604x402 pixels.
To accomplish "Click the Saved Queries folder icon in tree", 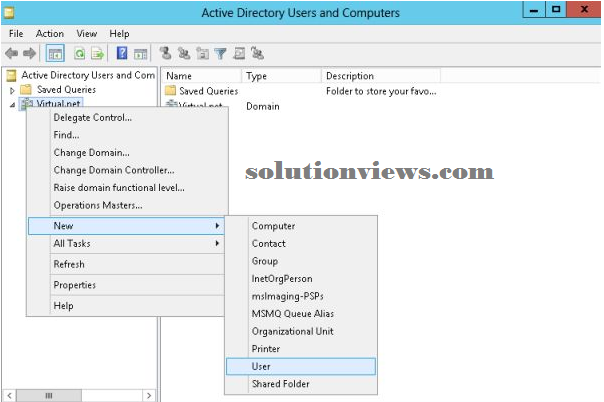I will (x=26, y=90).
